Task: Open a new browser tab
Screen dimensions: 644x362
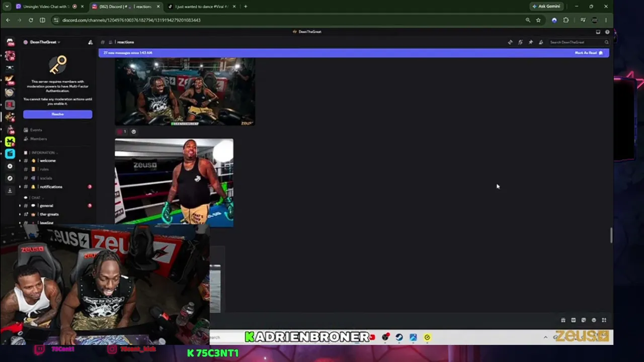Action: point(246,7)
